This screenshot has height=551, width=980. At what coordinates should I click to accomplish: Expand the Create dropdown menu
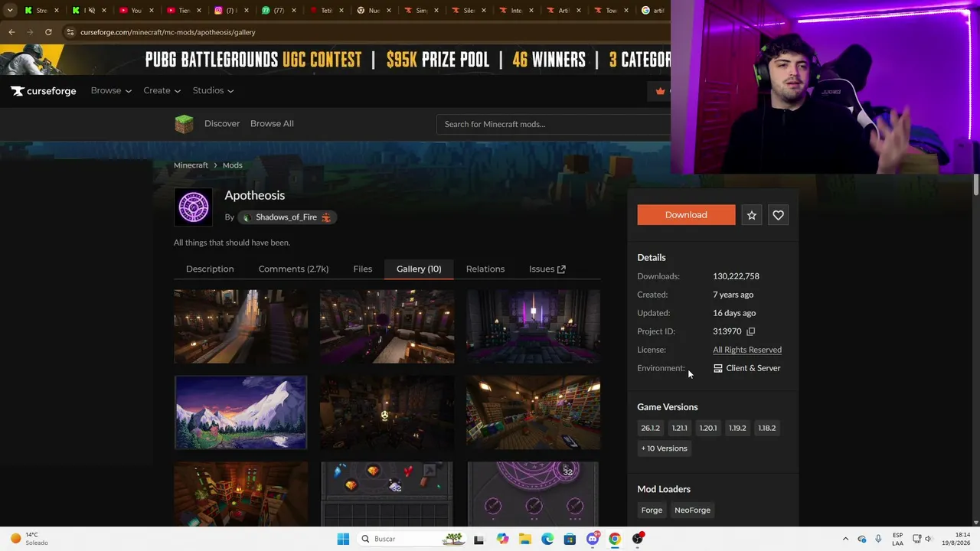[162, 90]
